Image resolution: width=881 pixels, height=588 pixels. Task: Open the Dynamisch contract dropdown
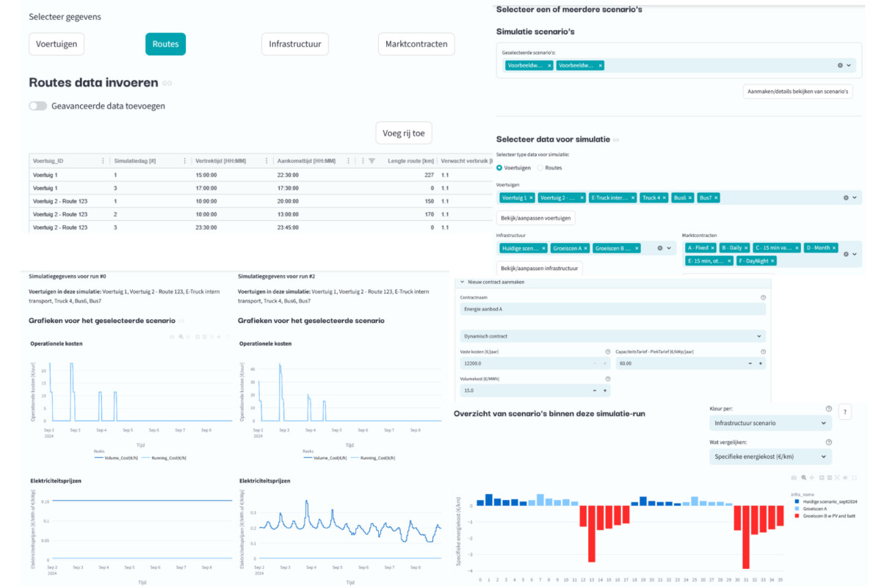[x=612, y=336]
